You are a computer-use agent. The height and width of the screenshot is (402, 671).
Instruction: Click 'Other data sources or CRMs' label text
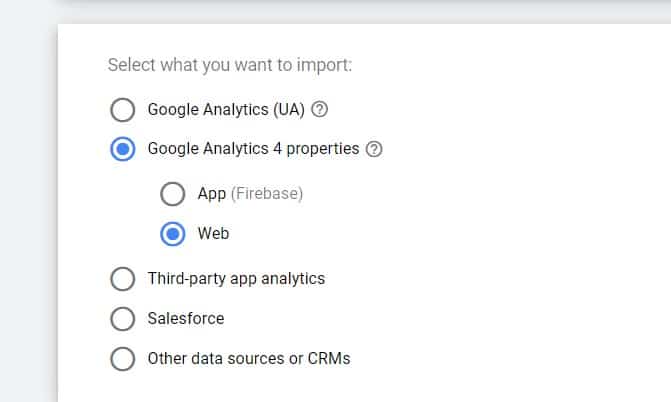(249, 358)
